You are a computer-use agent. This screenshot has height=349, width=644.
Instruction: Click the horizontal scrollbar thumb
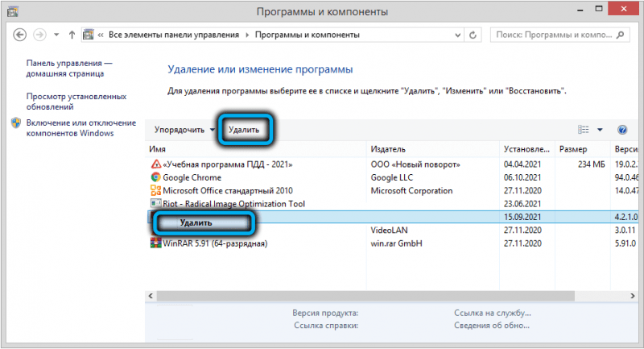coord(365,296)
